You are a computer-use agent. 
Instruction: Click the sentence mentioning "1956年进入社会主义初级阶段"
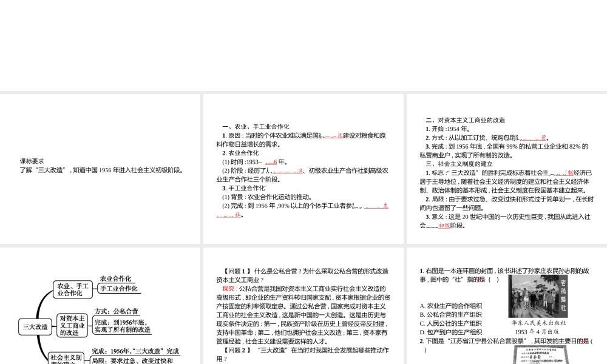coord(102,170)
